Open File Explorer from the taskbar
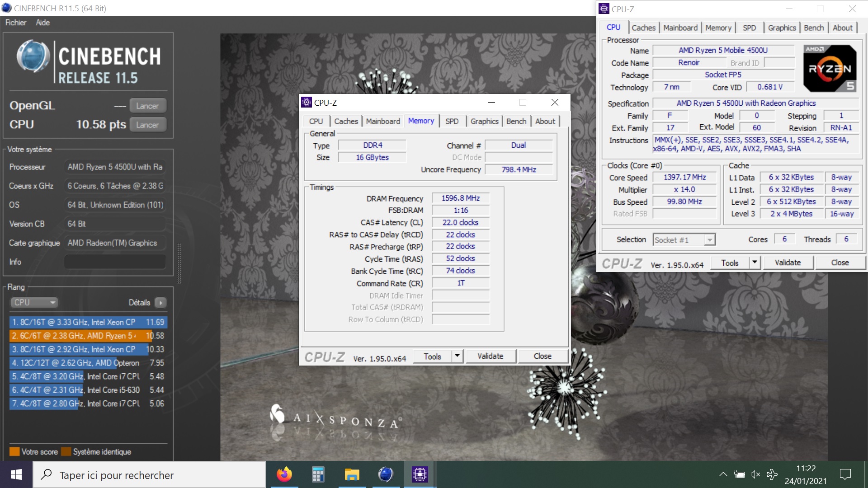868x488 pixels. (x=352, y=474)
